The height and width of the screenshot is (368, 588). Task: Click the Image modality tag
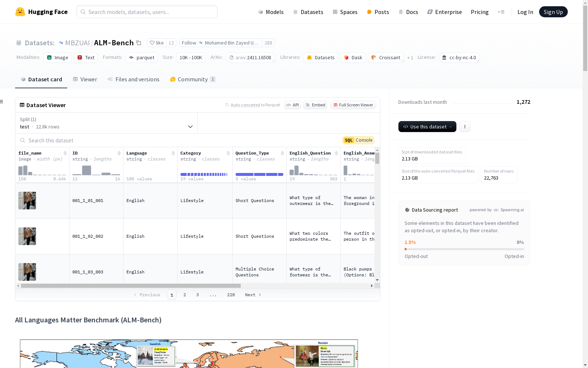click(58, 57)
